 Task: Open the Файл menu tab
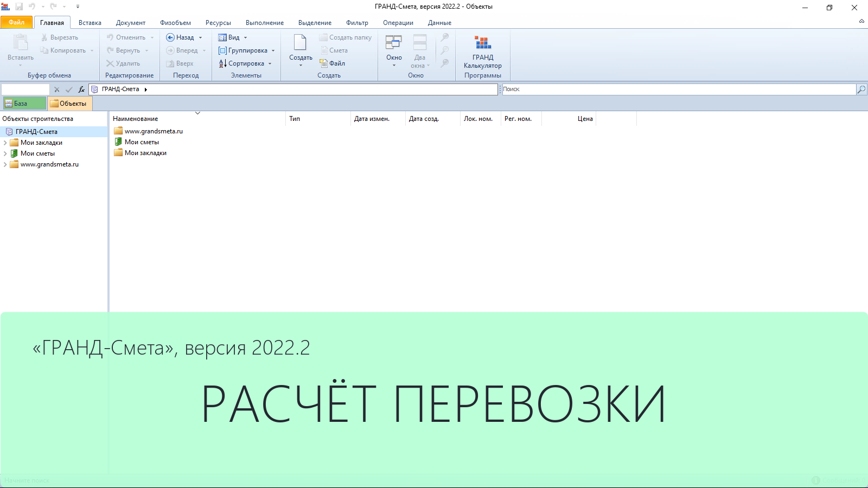[16, 22]
